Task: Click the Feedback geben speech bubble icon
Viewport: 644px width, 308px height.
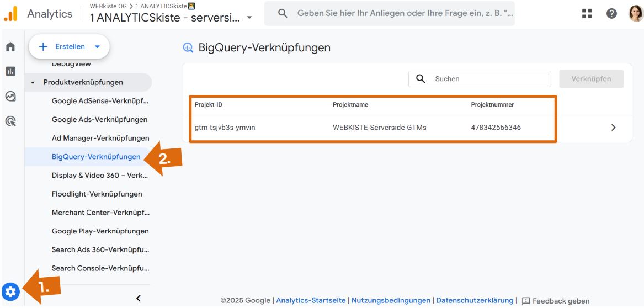Action: click(x=526, y=301)
